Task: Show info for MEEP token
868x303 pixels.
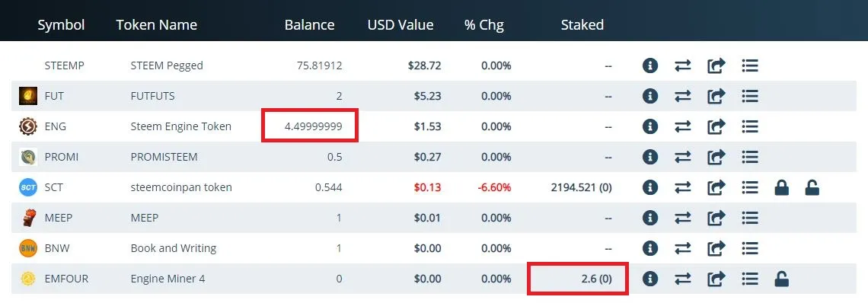Action: click(650, 218)
